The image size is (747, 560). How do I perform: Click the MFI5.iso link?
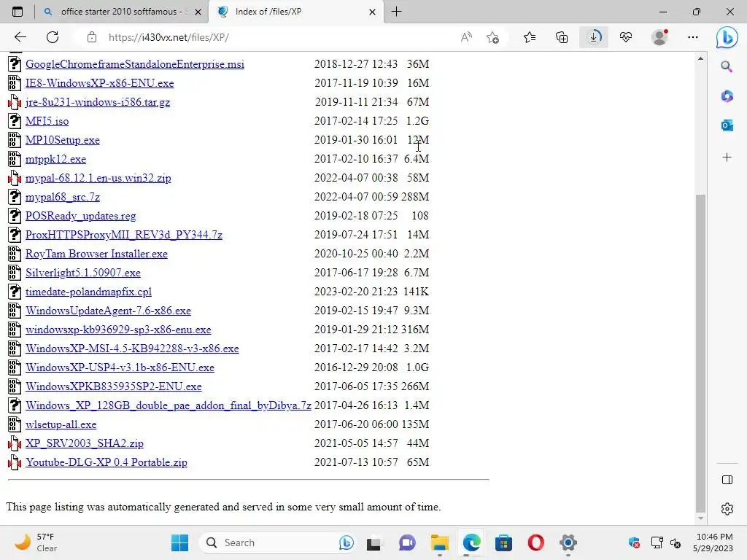[47, 122]
